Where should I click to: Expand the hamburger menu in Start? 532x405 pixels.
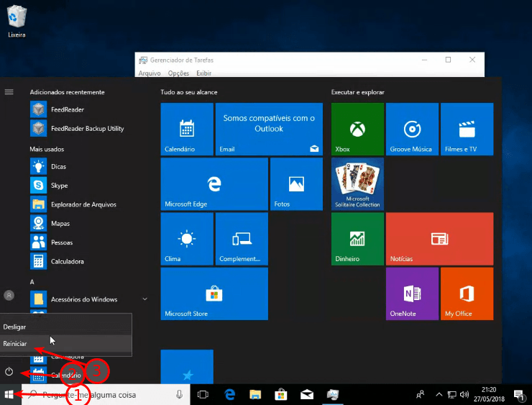[9, 92]
